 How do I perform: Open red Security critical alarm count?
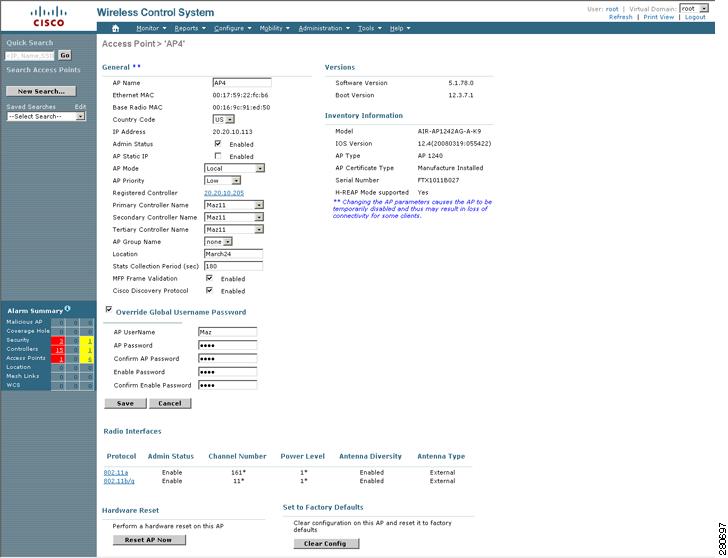pos(59,340)
